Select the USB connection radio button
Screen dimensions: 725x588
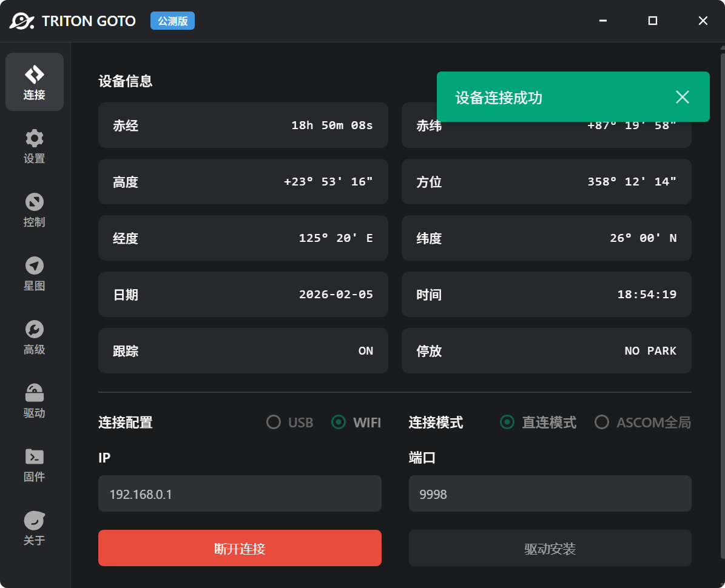point(274,422)
